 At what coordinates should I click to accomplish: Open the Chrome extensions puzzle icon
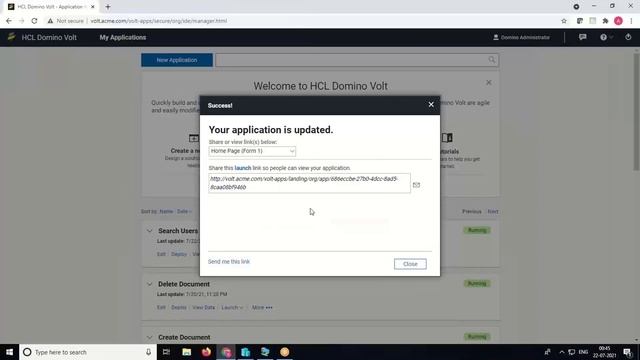point(605,21)
